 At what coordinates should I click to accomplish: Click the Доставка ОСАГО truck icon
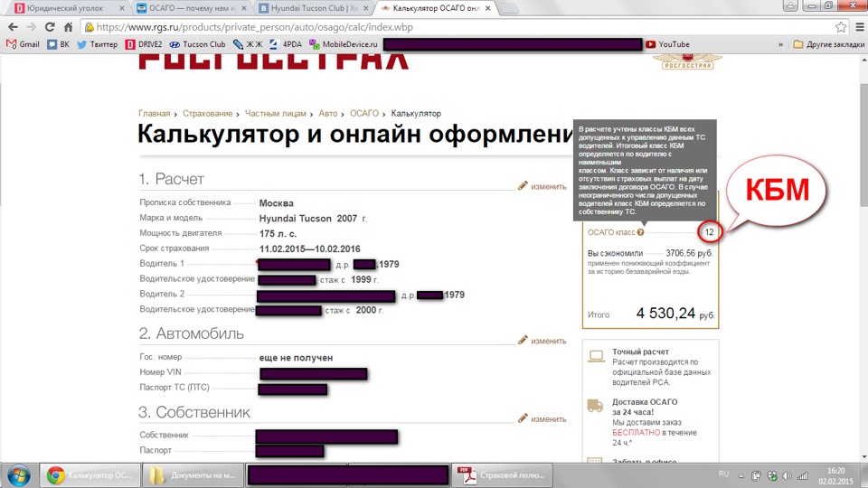pyautogui.click(x=595, y=406)
